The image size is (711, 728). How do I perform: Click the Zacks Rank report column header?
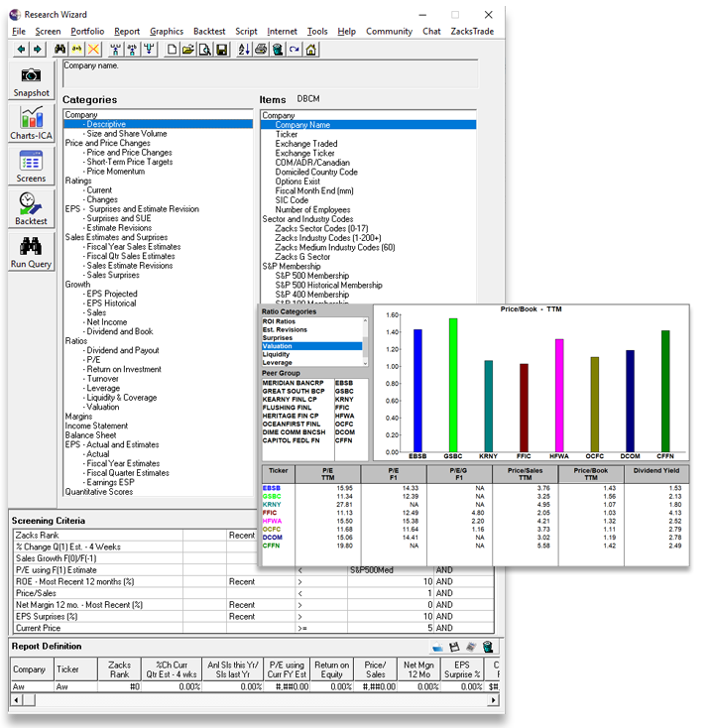pyautogui.click(x=119, y=669)
